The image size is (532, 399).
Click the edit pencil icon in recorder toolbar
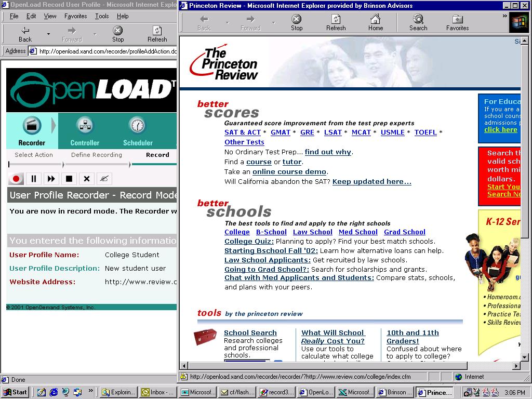(x=104, y=179)
